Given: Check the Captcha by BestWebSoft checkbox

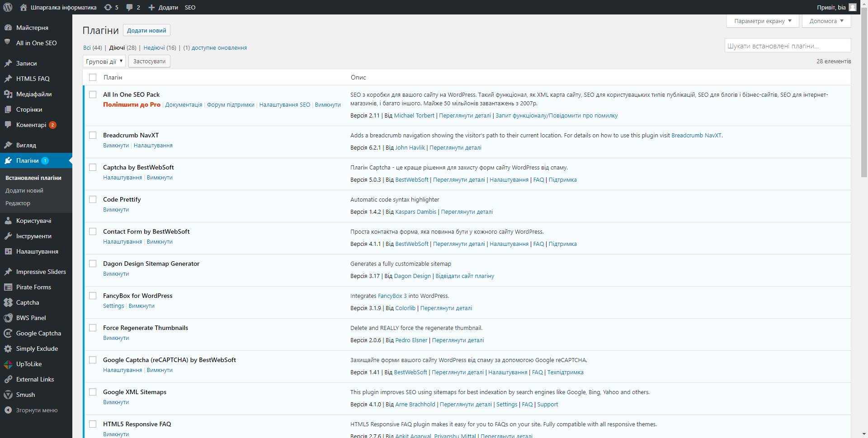Looking at the screenshot, I should tap(93, 167).
